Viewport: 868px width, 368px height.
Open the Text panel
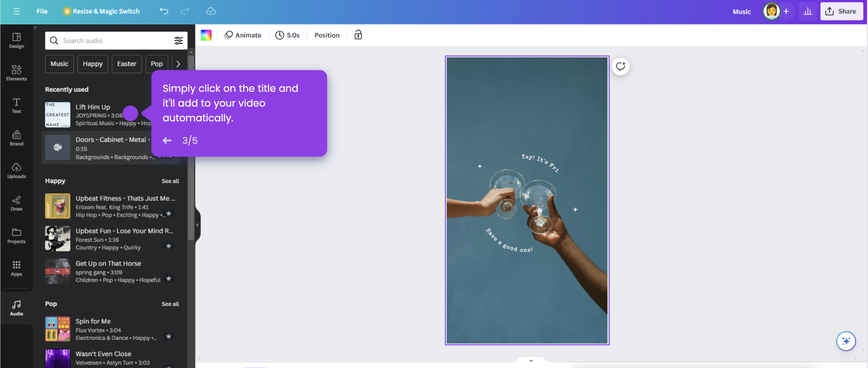click(x=16, y=106)
